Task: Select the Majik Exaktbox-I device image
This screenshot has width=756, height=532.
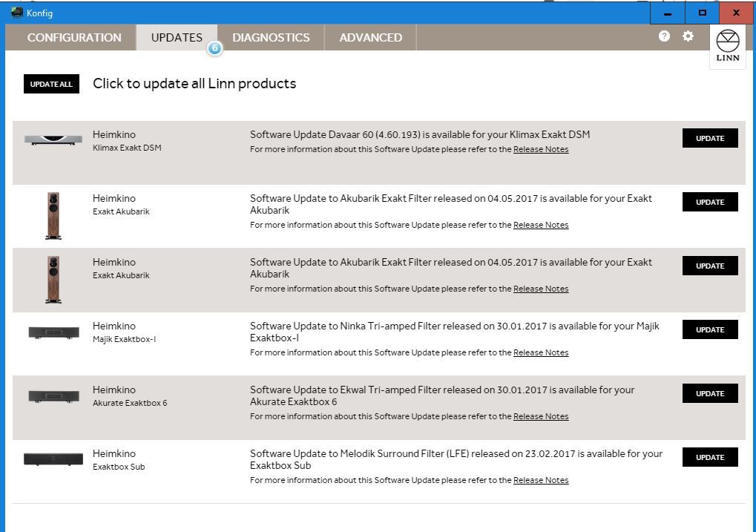Action: [53, 332]
